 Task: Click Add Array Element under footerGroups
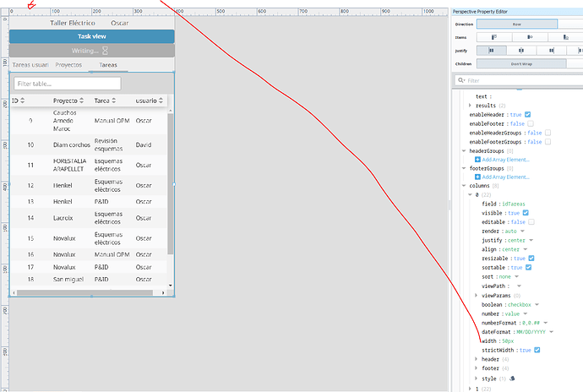tap(505, 177)
